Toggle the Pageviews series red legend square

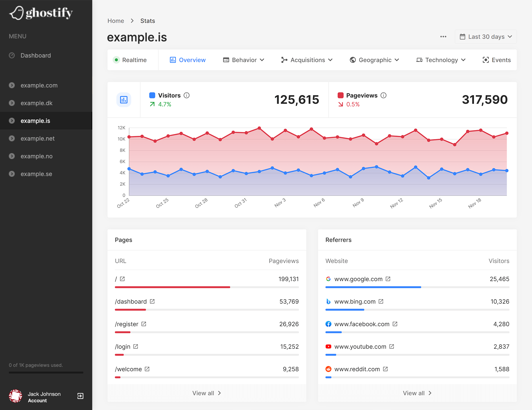point(340,95)
